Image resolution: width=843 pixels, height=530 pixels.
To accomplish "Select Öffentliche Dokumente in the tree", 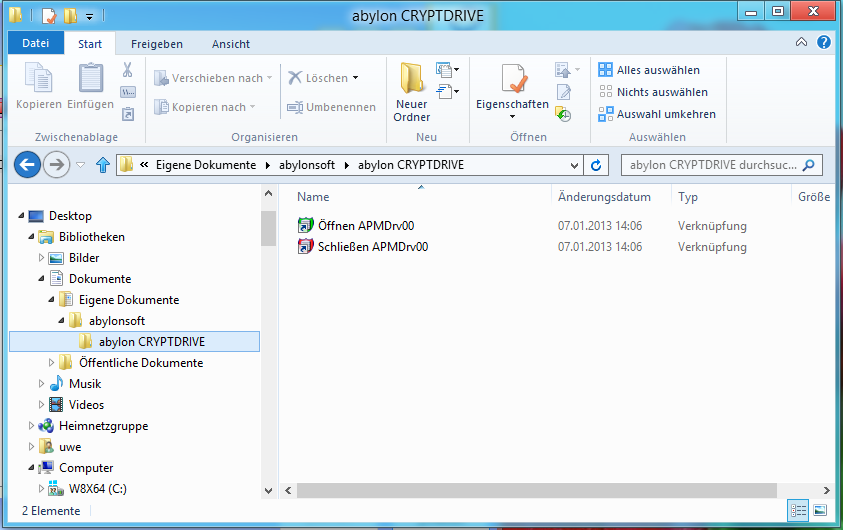I will coord(141,363).
